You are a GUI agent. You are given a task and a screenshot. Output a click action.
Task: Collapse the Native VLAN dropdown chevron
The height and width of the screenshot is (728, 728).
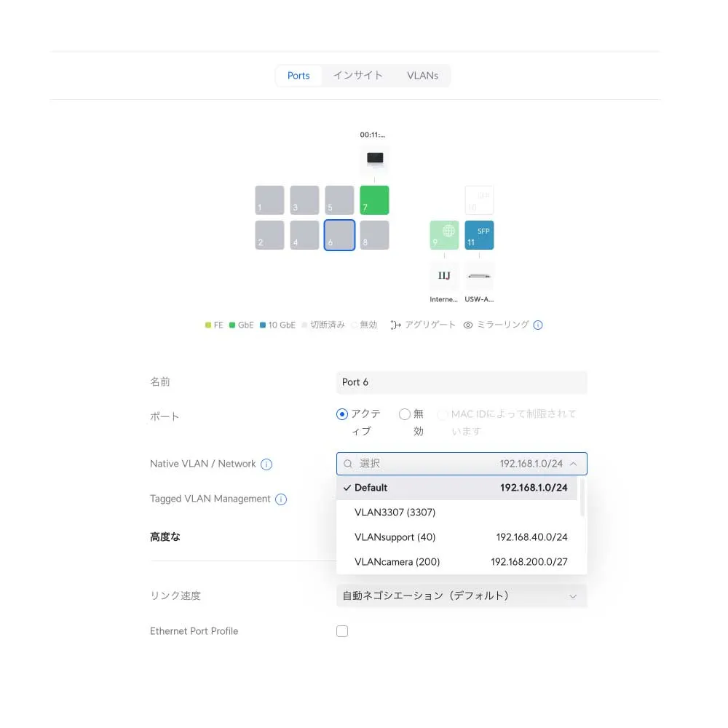pos(574,464)
